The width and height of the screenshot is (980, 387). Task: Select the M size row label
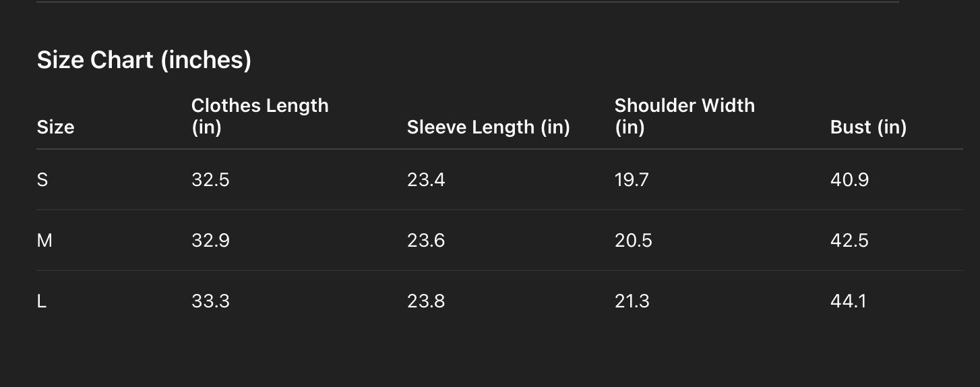pos(44,241)
